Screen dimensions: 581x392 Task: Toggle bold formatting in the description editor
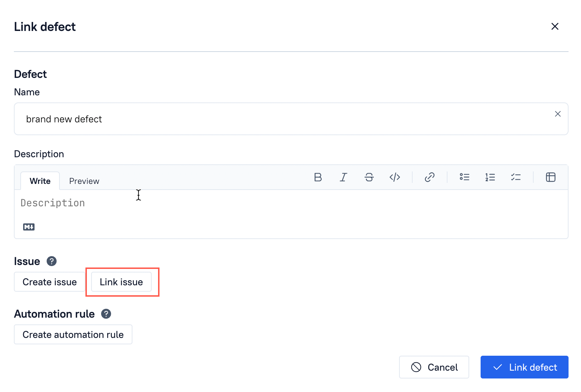(x=318, y=177)
